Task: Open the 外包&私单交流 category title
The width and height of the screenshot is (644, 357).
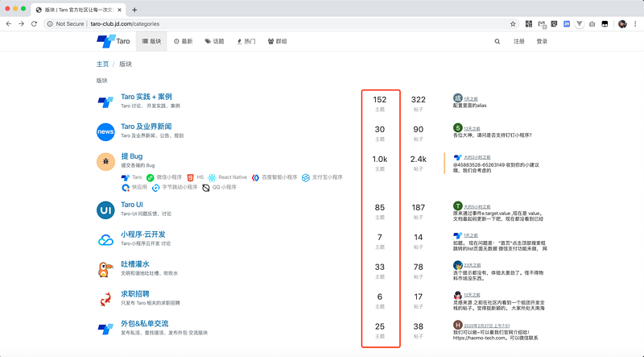Action: [145, 323]
